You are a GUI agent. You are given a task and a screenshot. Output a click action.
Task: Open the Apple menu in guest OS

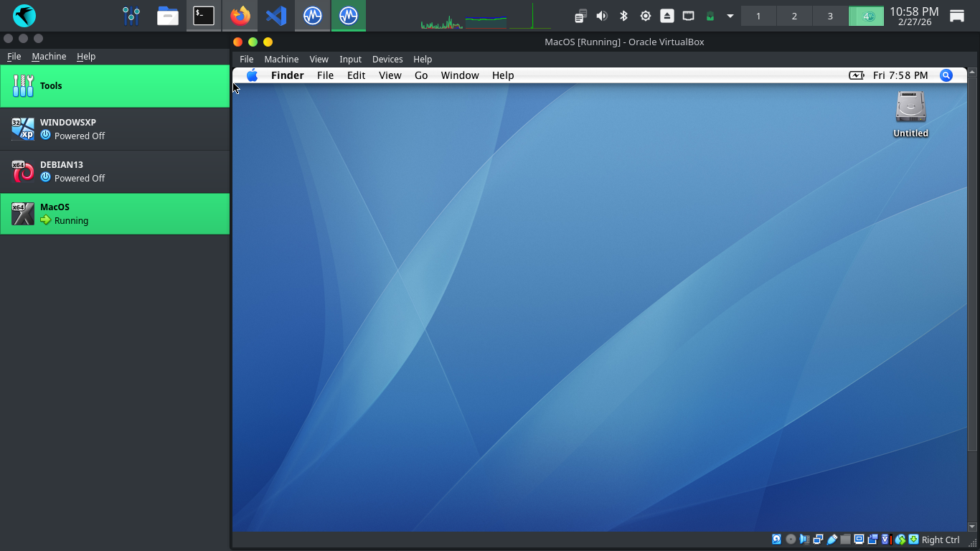[252, 75]
